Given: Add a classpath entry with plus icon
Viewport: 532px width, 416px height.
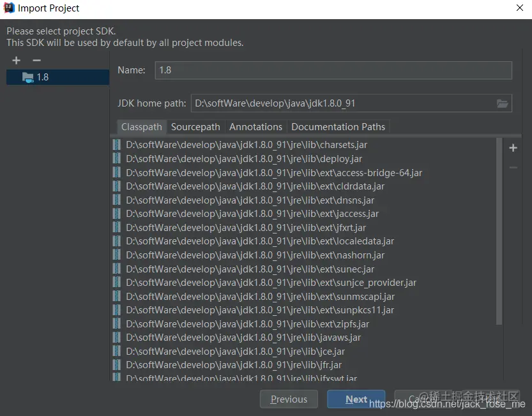Looking at the screenshot, I should point(513,148).
